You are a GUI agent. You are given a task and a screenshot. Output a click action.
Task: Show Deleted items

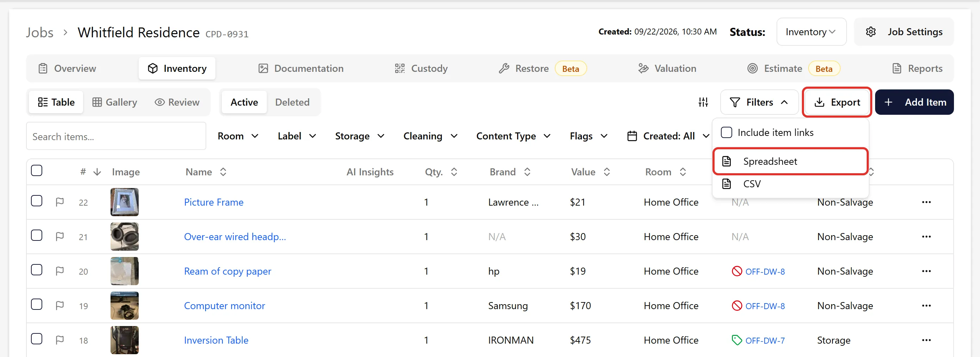[292, 102]
